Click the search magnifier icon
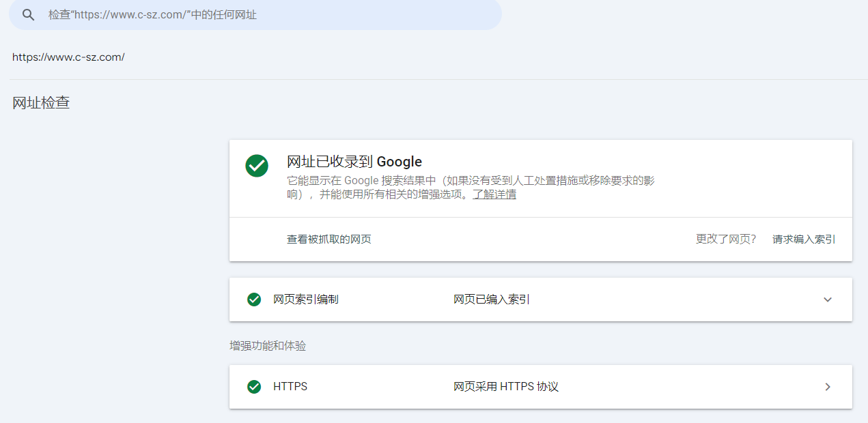Image resolution: width=868 pixels, height=423 pixels. pyautogui.click(x=28, y=15)
